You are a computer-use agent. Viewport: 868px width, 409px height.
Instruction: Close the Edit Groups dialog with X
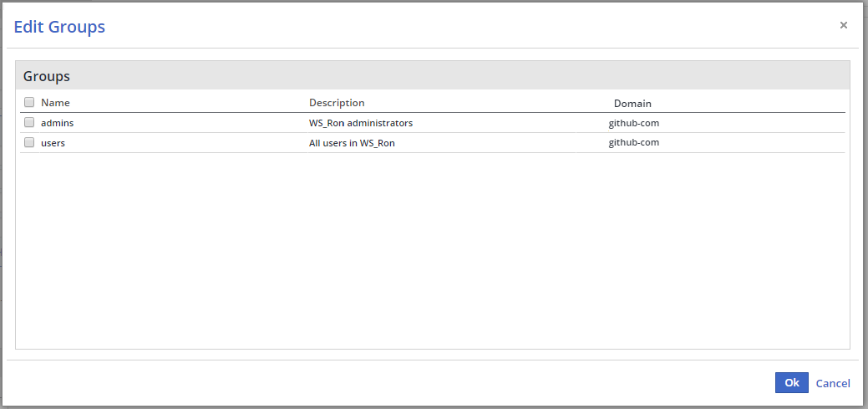(x=843, y=25)
